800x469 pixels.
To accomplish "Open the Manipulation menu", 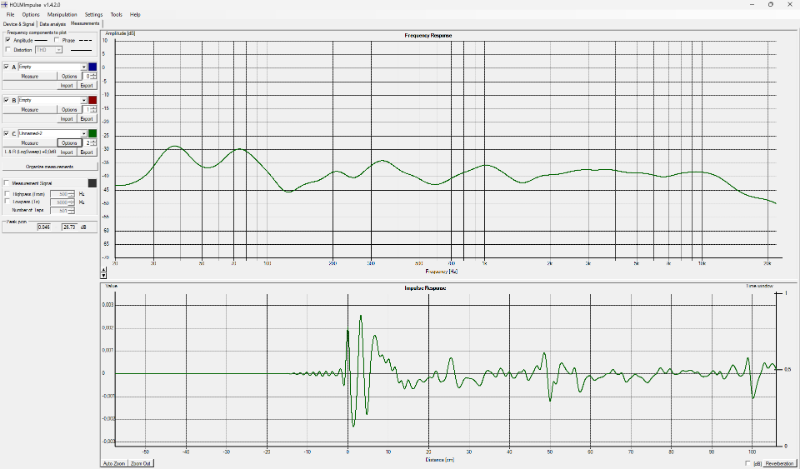I will pyautogui.click(x=62, y=14).
